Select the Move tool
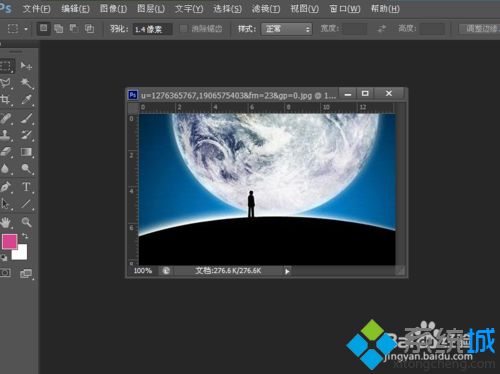Screen dimensions: 500x374 (x=26, y=66)
